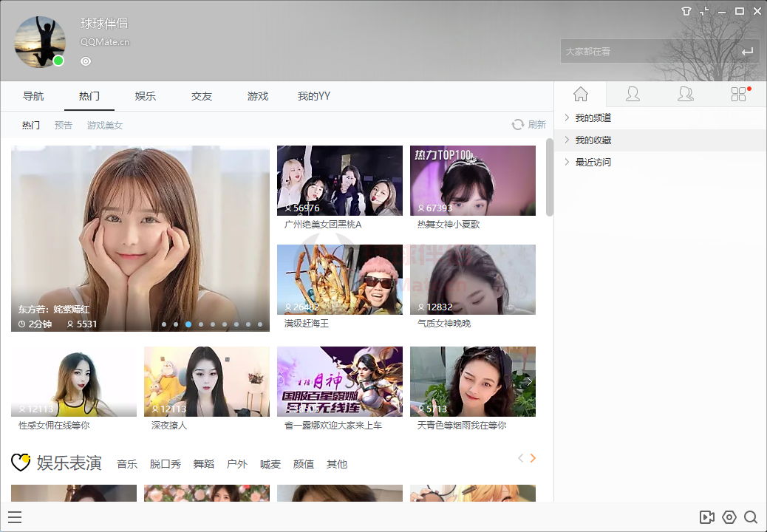Click the magnifier search icon at bottom right
The width and height of the screenshot is (767, 532).
tap(751, 517)
